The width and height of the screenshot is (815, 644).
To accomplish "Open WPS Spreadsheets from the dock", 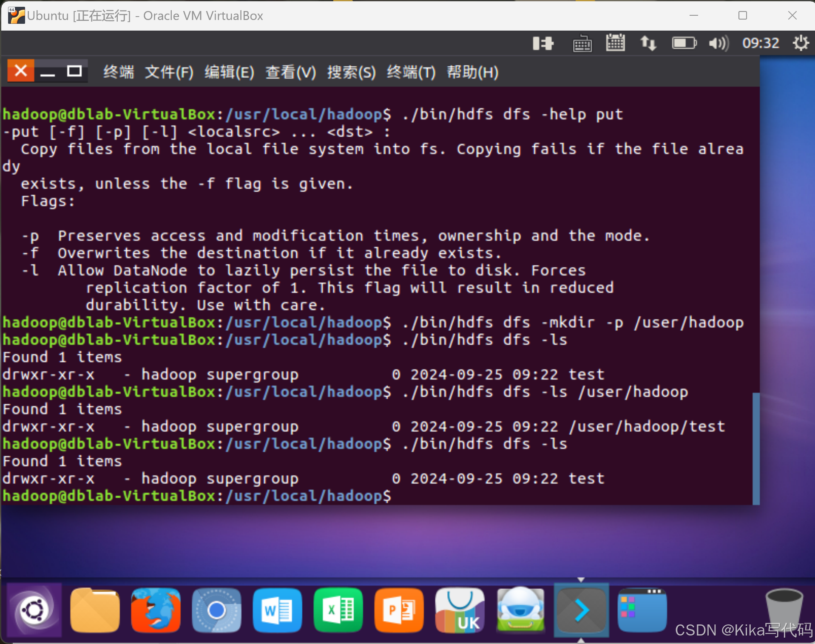I will pyautogui.click(x=338, y=610).
